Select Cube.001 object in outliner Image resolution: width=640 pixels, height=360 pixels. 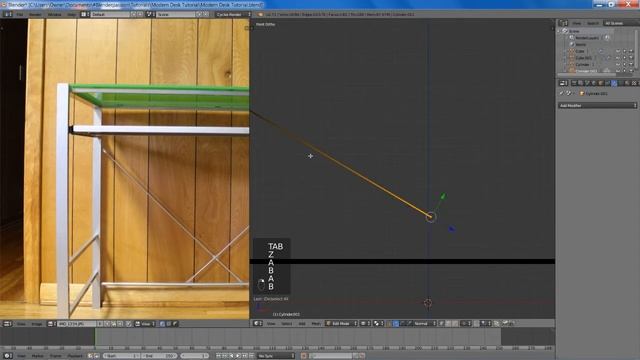(584, 58)
